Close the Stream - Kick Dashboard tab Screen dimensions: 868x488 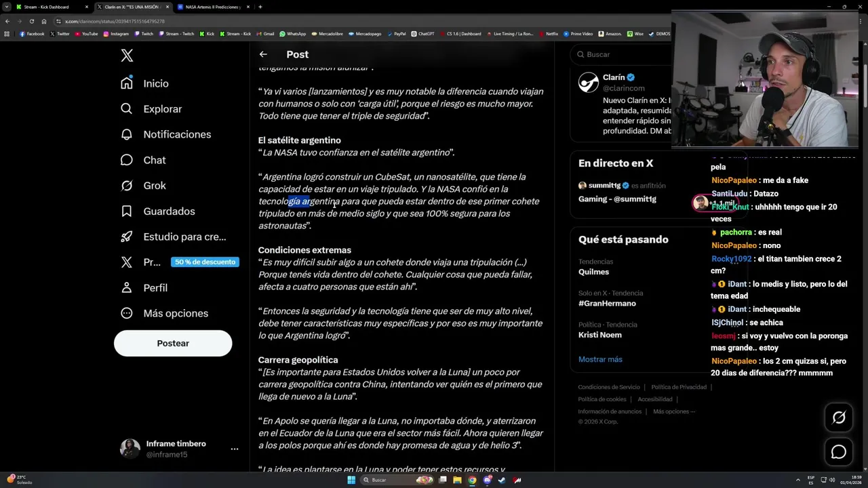[x=86, y=7]
